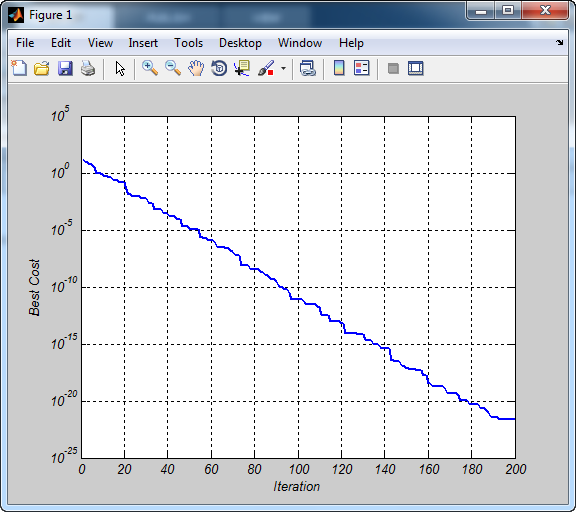This screenshot has height=512, width=576.
Task: Save the figure using the floppy icon
Action: tap(65, 68)
